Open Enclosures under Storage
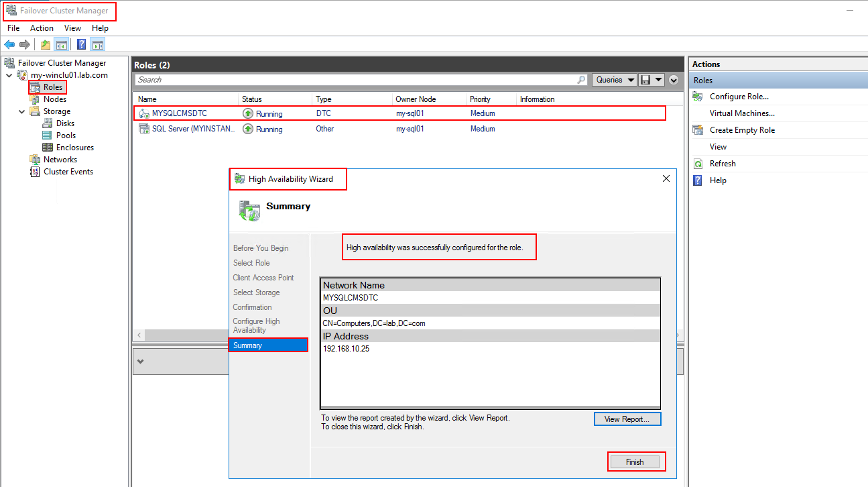This screenshot has width=868, height=487. [75, 148]
